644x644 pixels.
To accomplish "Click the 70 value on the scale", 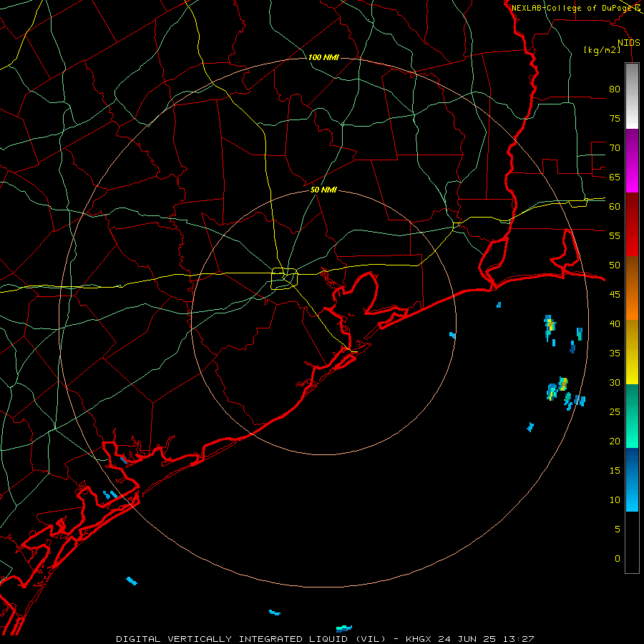I will pyautogui.click(x=615, y=148).
